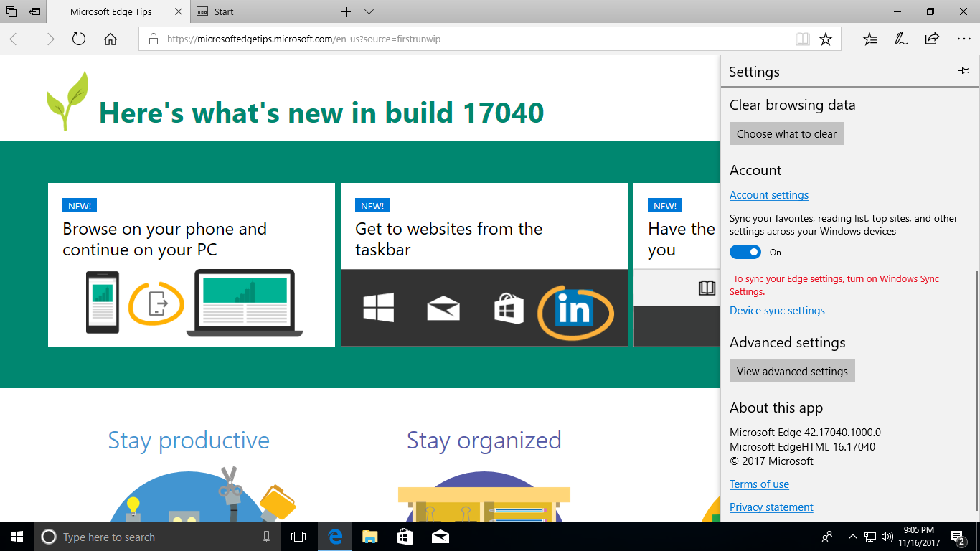Click the Microsoft Edge 42.17040.1000.0 version text

click(x=805, y=433)
